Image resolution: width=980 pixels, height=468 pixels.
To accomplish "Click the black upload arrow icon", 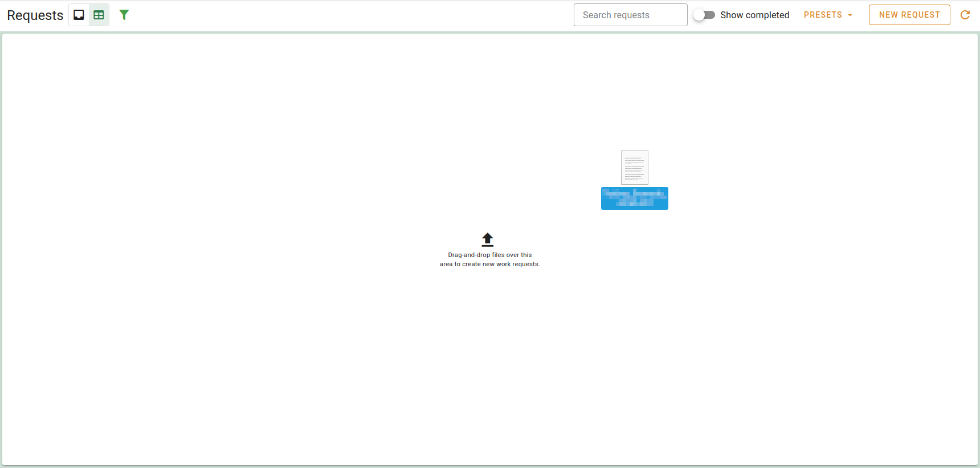I will tap(487, 239).
